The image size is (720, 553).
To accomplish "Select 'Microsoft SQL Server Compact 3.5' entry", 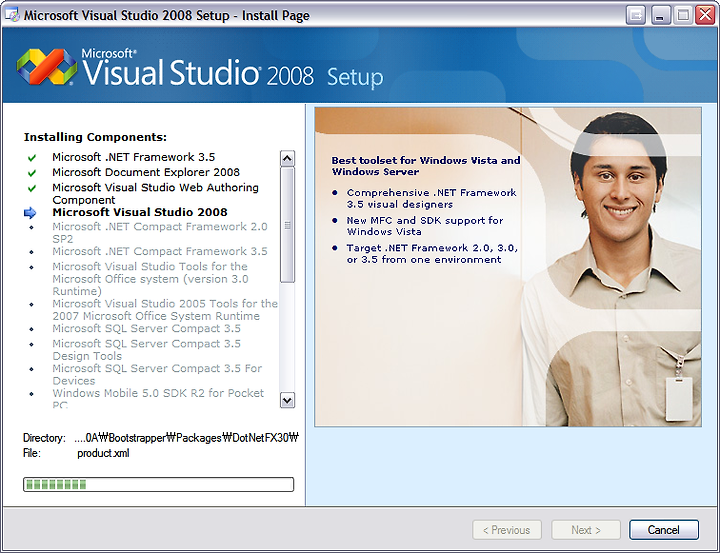I will [x=146, y=328].
